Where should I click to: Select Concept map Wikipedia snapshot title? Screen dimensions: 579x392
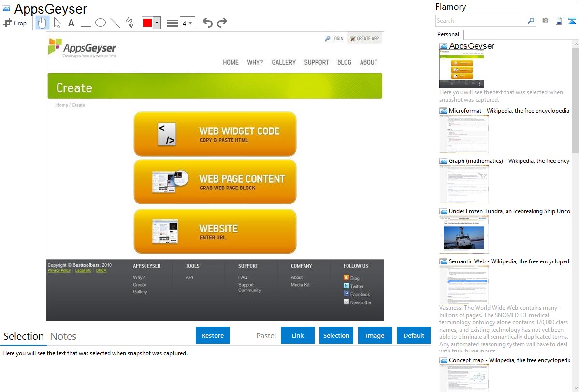(509, 360)
